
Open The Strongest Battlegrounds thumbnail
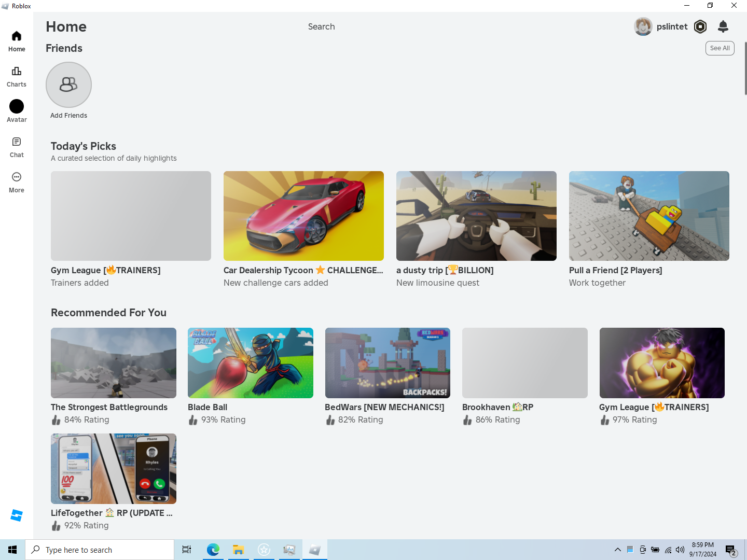click(114, 363)
